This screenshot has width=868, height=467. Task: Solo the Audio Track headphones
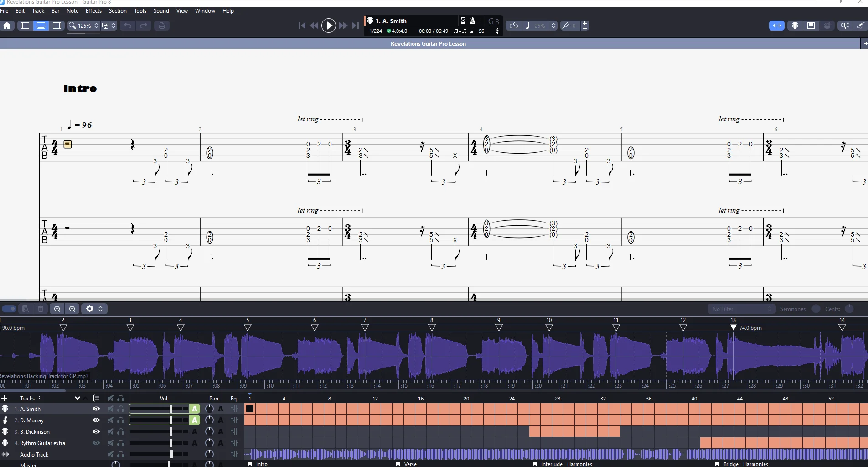pos(121,454)
